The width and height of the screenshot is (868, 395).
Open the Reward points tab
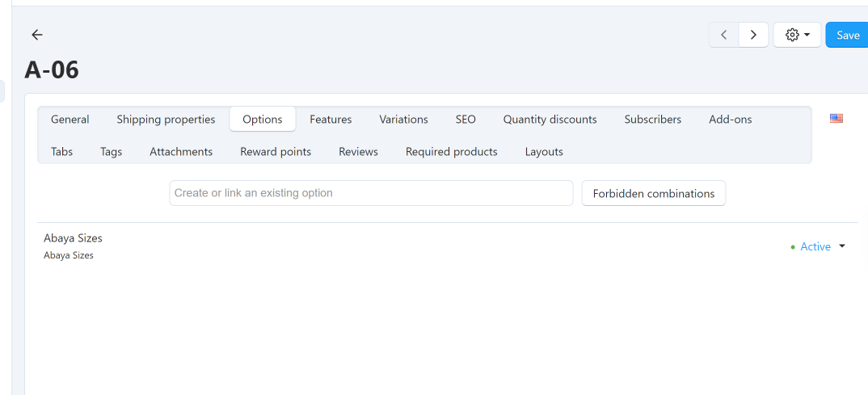[276, 152]
